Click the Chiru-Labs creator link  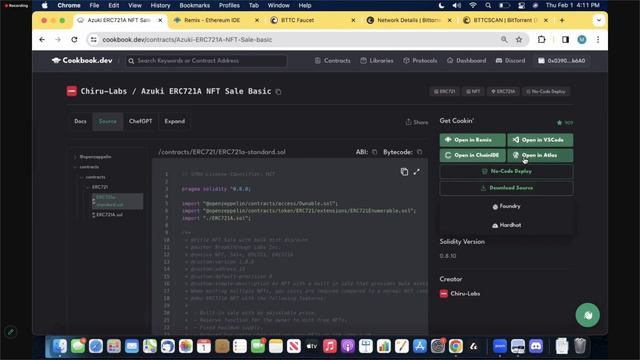click(460, 293)
